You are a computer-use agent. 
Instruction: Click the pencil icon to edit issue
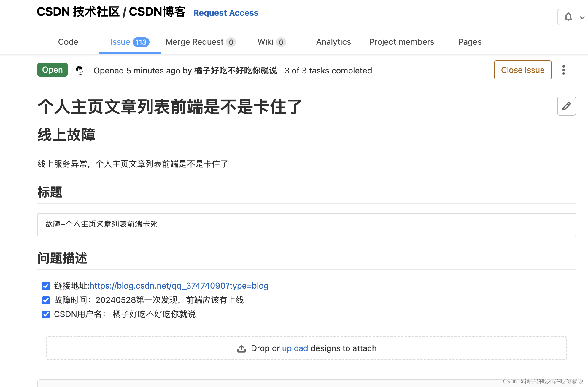point(566,106)
